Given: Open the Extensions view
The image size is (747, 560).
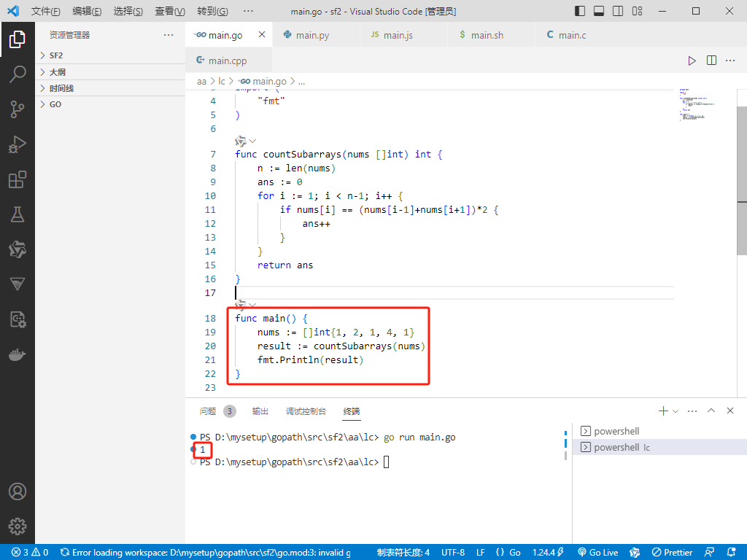Looking at the screenshot, I should (x=18, y=179).
